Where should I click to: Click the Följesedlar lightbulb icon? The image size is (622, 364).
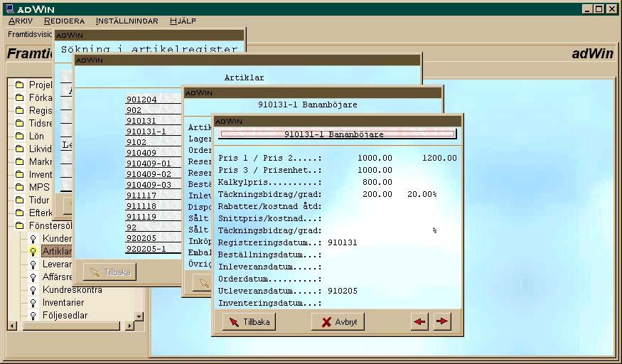coord(33,316)
